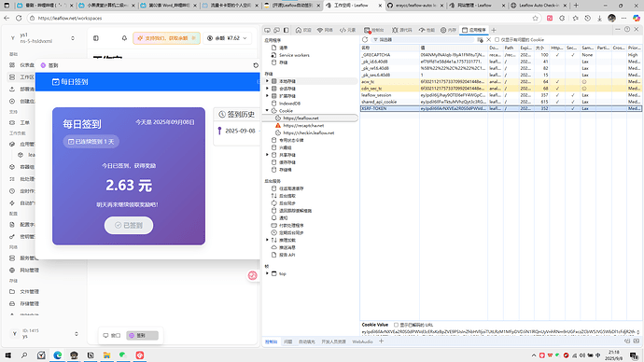Image resolution: width=644 pixels, height=362 pixels.
Task: Expand the Local storage tree node
Action: coord(267,81)
